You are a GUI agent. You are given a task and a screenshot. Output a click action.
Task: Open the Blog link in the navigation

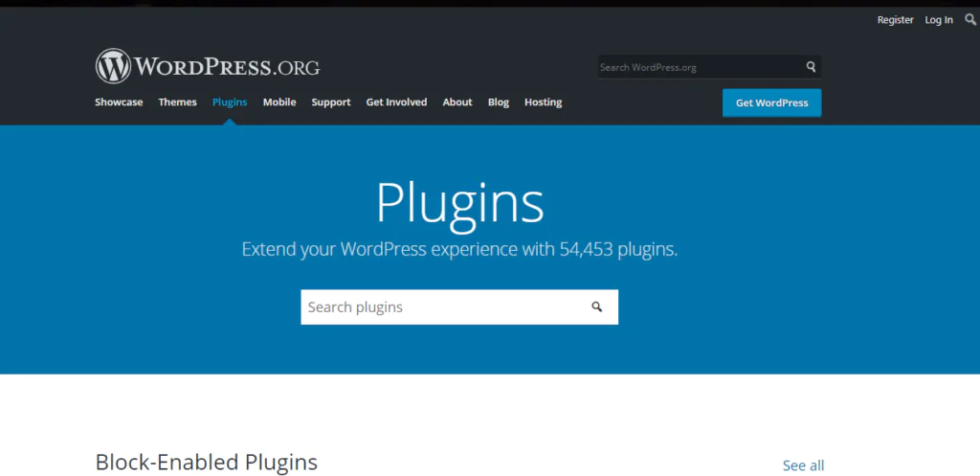point(498,102)
